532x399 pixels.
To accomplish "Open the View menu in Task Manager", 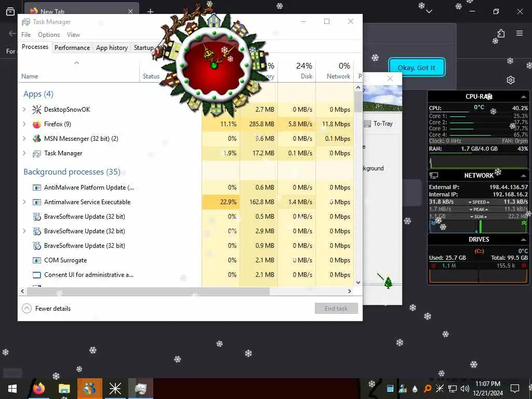I will (73, 35).
